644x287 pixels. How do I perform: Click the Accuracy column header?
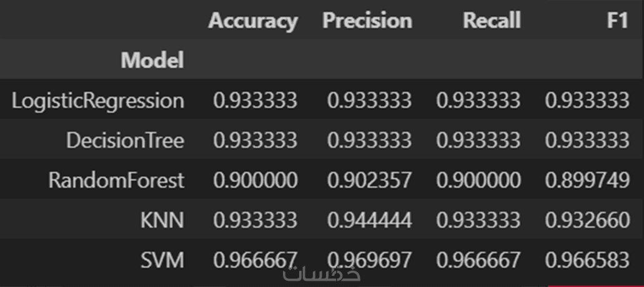[x=253, y=21]
